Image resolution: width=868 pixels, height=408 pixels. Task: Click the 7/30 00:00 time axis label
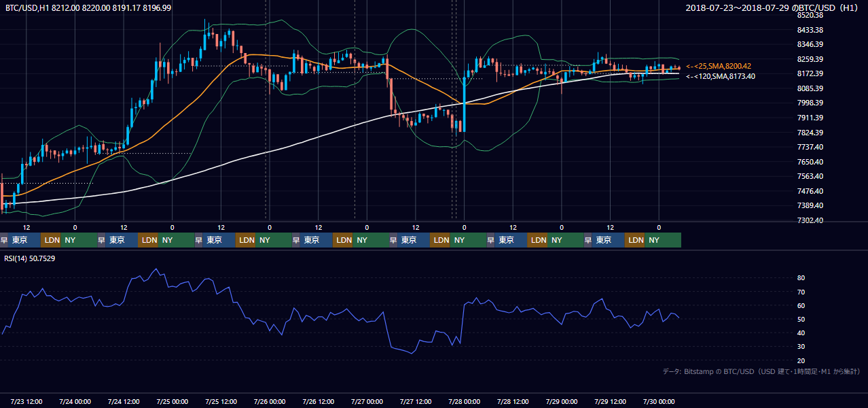tap(658, 401)
